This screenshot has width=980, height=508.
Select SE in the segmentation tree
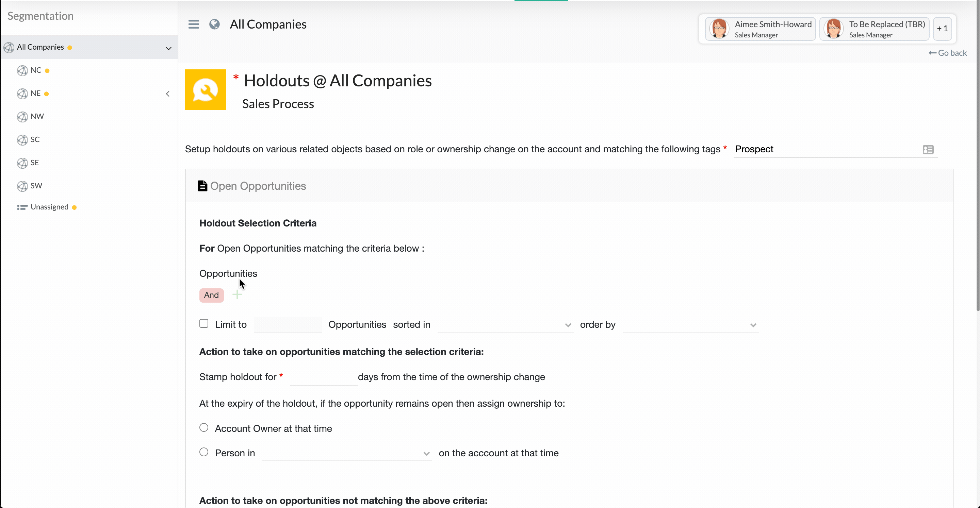pyautogui.click(x=35, y=163)
